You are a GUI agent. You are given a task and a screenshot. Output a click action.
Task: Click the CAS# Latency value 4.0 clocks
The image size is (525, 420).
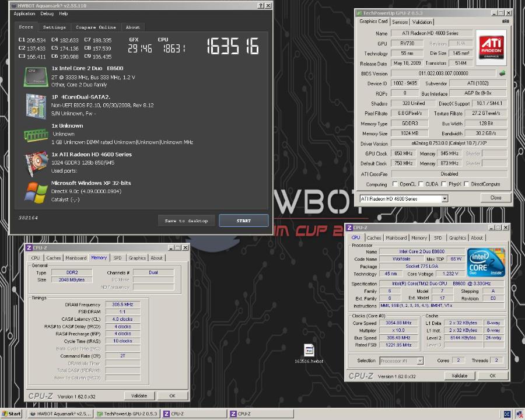click(x=123, y=319)
